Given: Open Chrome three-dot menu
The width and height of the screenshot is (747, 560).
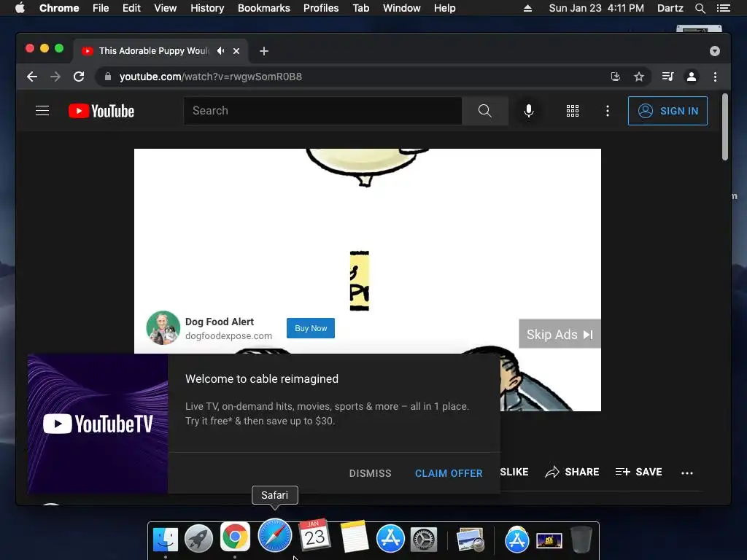Looking at the screenshot, I should click(x=715, y=77).
